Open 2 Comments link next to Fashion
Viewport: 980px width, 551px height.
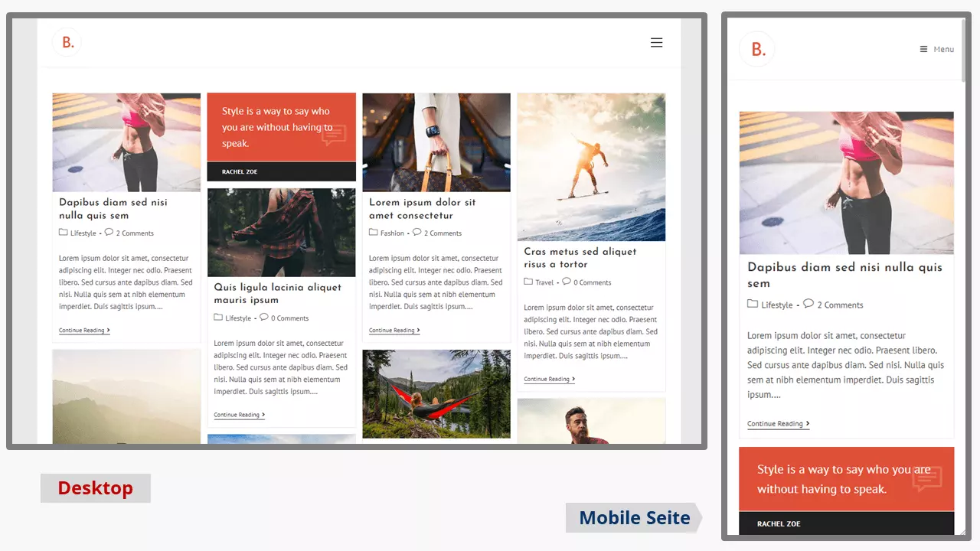[x=443, y=233]
